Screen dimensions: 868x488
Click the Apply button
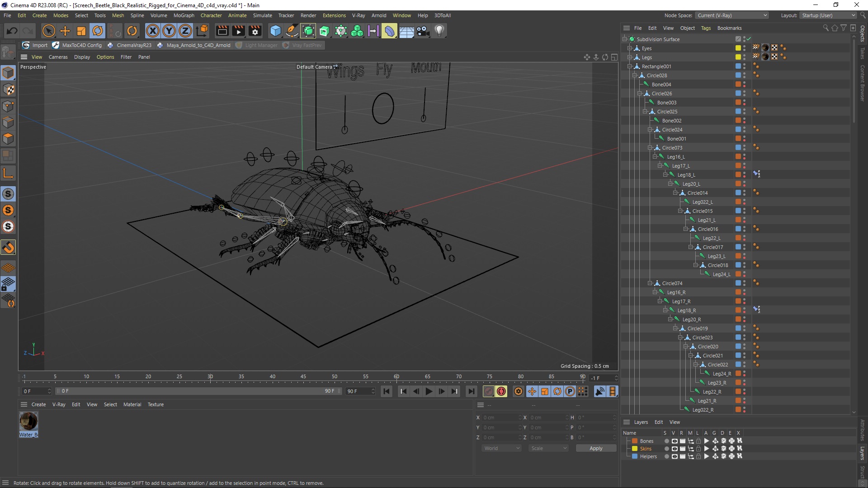pos(596,448)
